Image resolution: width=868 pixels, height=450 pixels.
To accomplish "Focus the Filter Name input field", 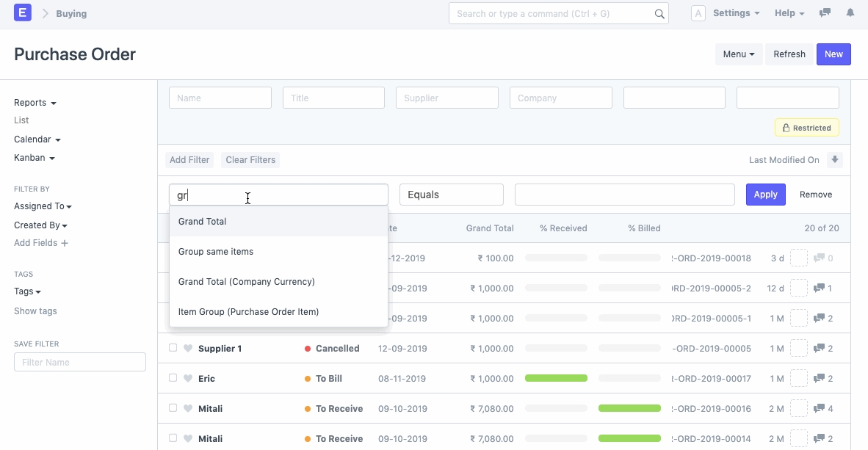I will 80,362.
